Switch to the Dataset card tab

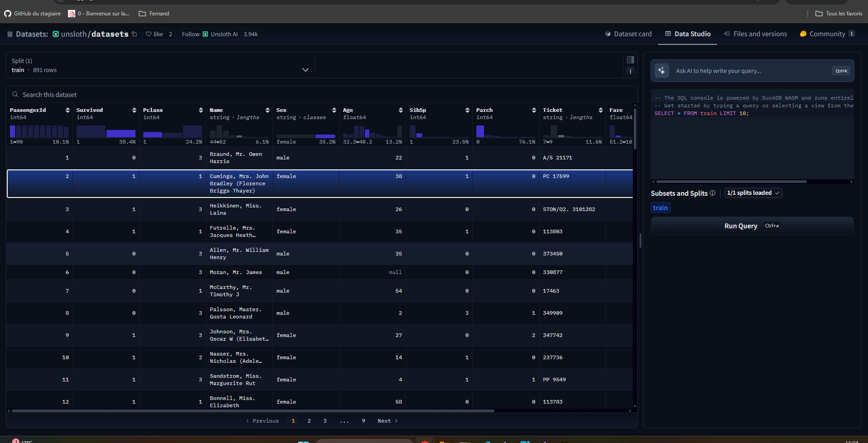click(x=628, y=34)
